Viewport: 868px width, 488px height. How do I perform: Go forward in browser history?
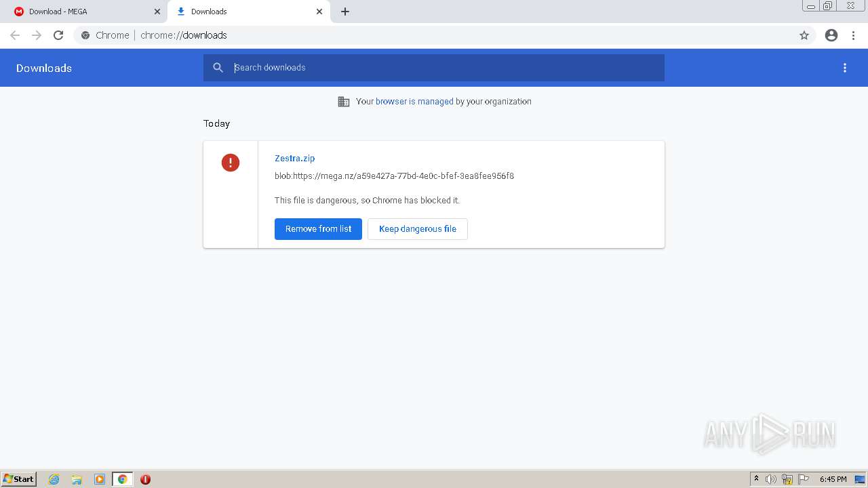pyautogui.click(x=37, y=35)
